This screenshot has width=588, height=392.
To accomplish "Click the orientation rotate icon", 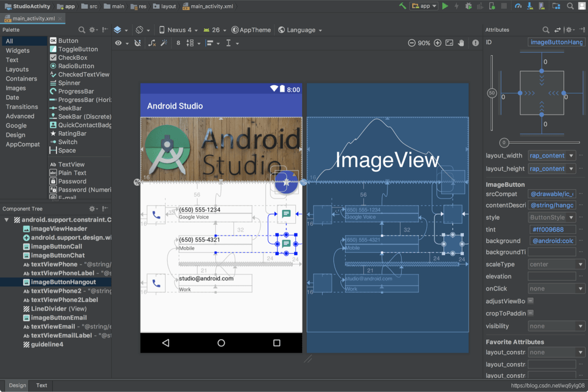I will (139, 29).
